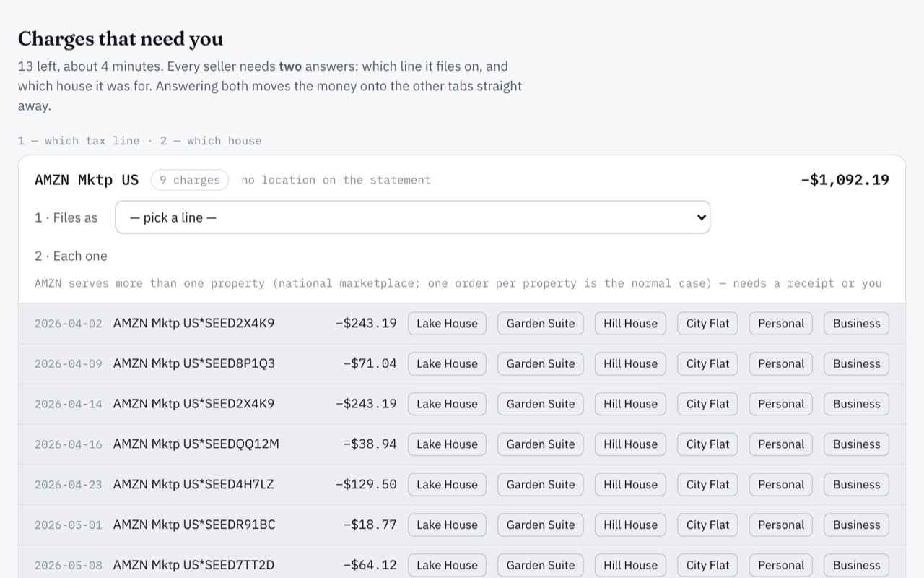Click the 'AMZN Mktp US' seller name
Viewport: 924px width, 578px height.
pyautogui.click(x=87, y=180)
